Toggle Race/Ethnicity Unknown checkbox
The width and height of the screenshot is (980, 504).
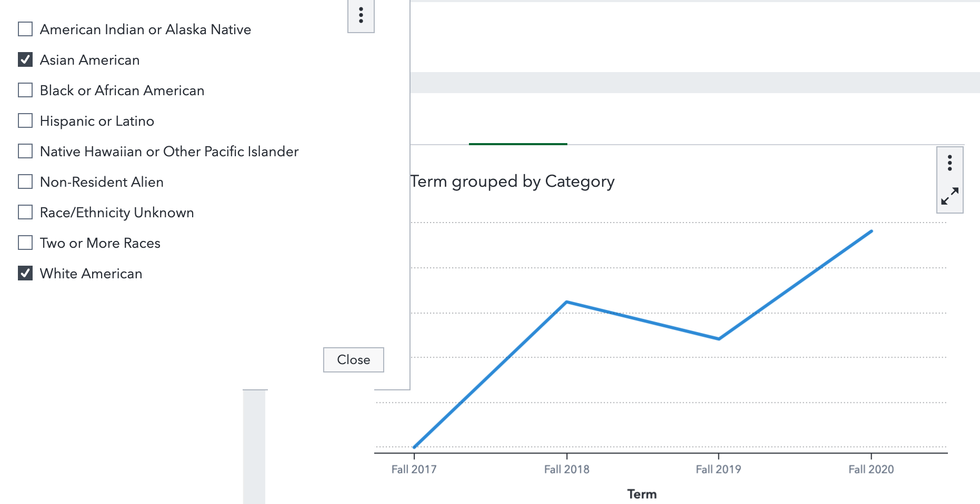click(25, 212)
